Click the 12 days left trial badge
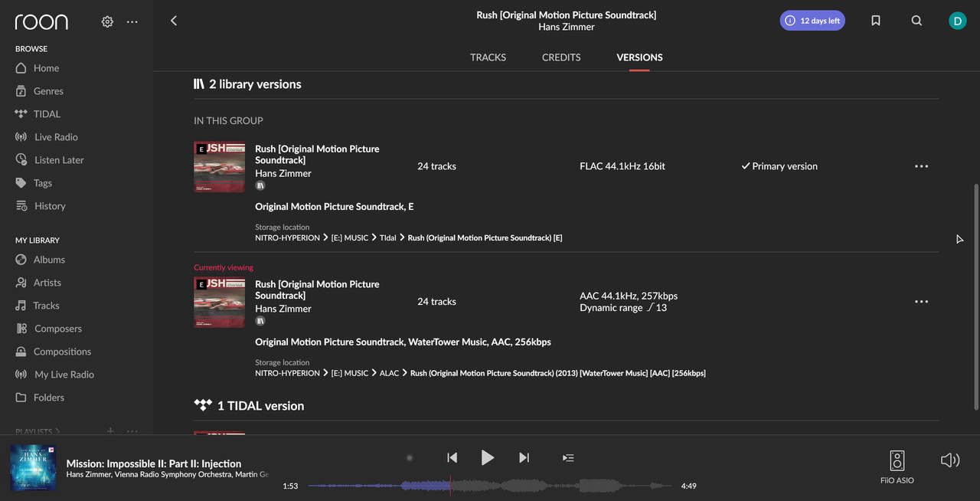This screenshot has width=980, height=501. (x=812, y=21)
